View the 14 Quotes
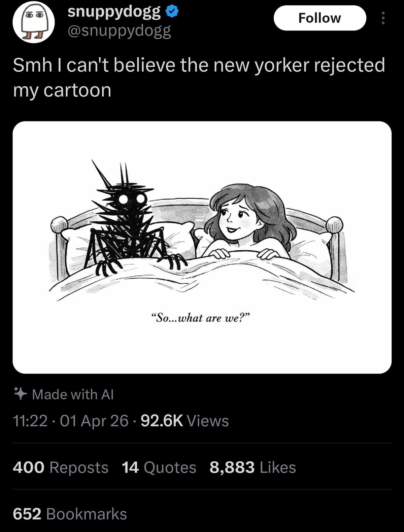The width and height of the screenshot is (404, 532). pos(158,467)
